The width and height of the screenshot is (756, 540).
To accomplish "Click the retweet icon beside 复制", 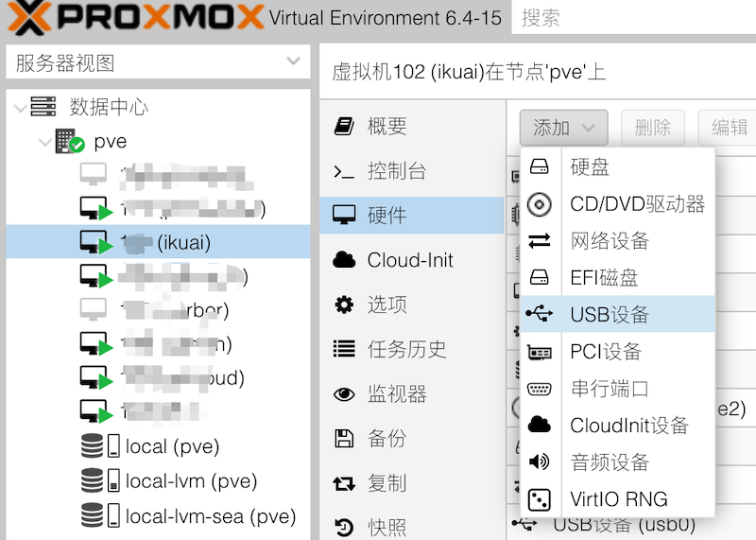I will 344,483.
